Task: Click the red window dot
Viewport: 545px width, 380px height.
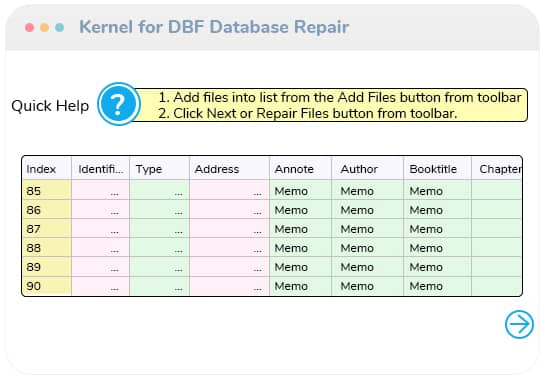Action: tap(30, 27)
